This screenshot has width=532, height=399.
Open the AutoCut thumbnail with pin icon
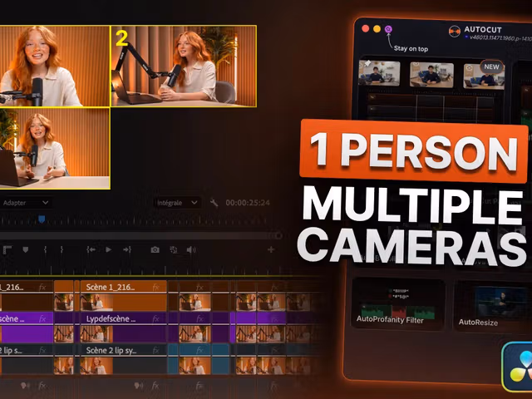tap(379, 73)
